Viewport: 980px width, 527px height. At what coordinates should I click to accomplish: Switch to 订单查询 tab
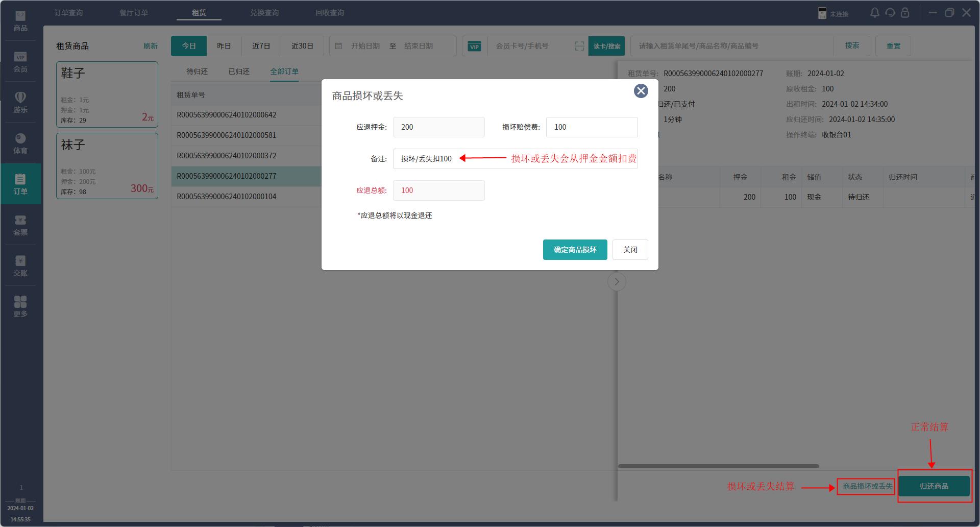pos(68,13)
